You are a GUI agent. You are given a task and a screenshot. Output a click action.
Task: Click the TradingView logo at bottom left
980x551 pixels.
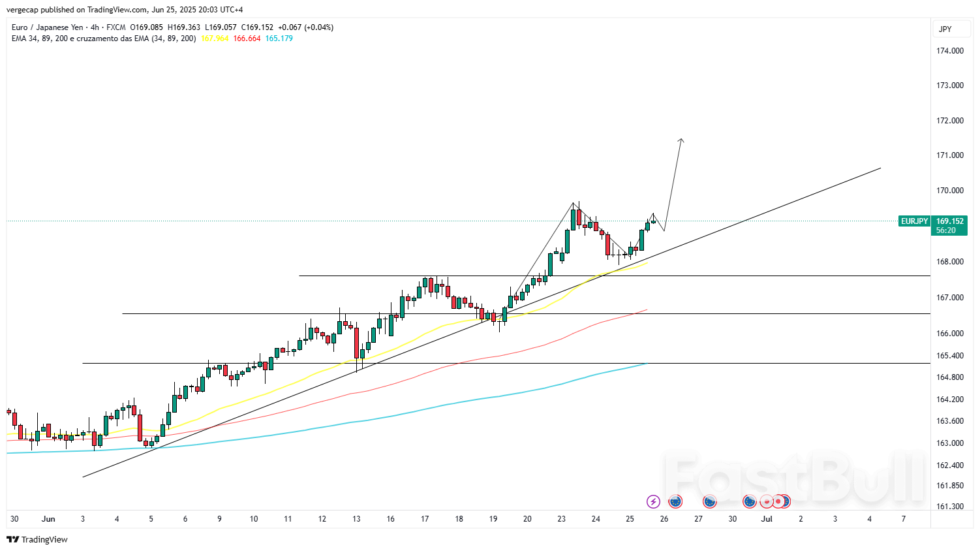point(37,539)
